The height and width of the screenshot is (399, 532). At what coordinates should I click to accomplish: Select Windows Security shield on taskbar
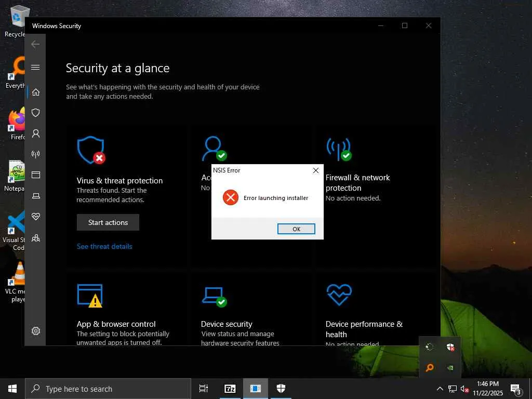(x=281, y=389)
